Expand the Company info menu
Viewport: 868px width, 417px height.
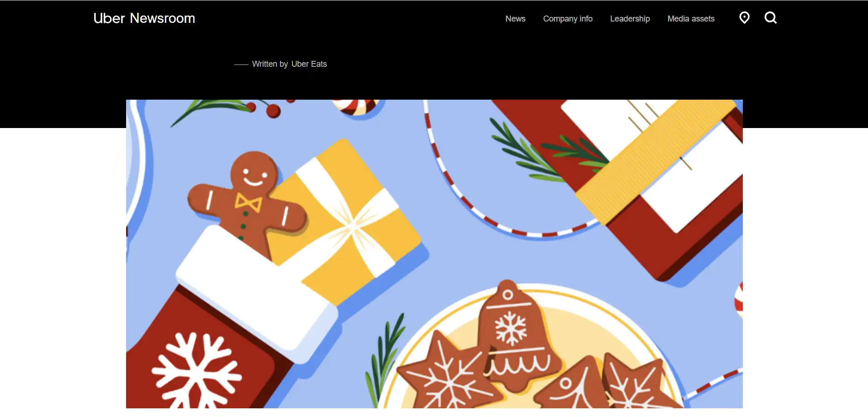[568, 19]
